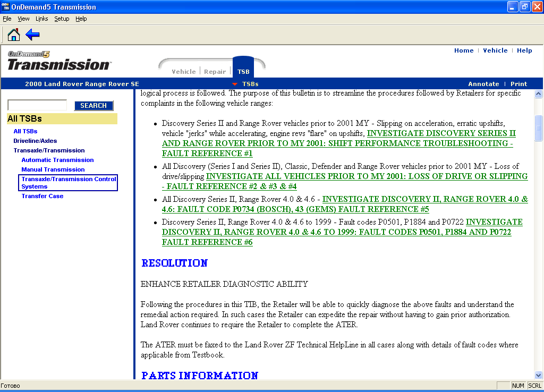
Task: Open Automatic Transmission subcategory
Action: point(57,160)
